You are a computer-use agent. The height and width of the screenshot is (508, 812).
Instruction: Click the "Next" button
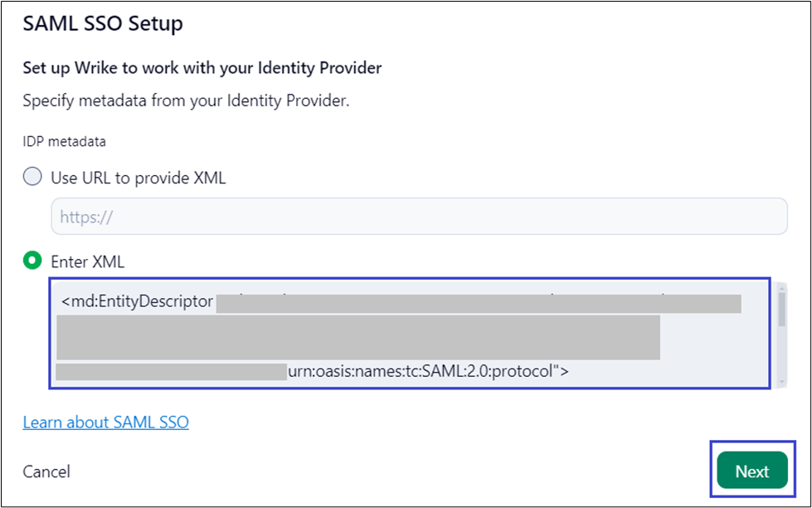point(752,471)
